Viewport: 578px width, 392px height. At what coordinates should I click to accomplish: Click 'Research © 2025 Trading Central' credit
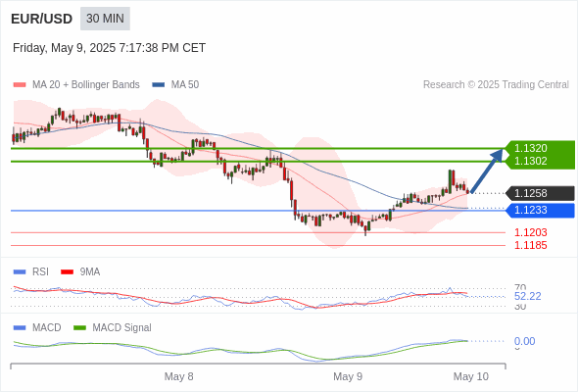(496, 85)
